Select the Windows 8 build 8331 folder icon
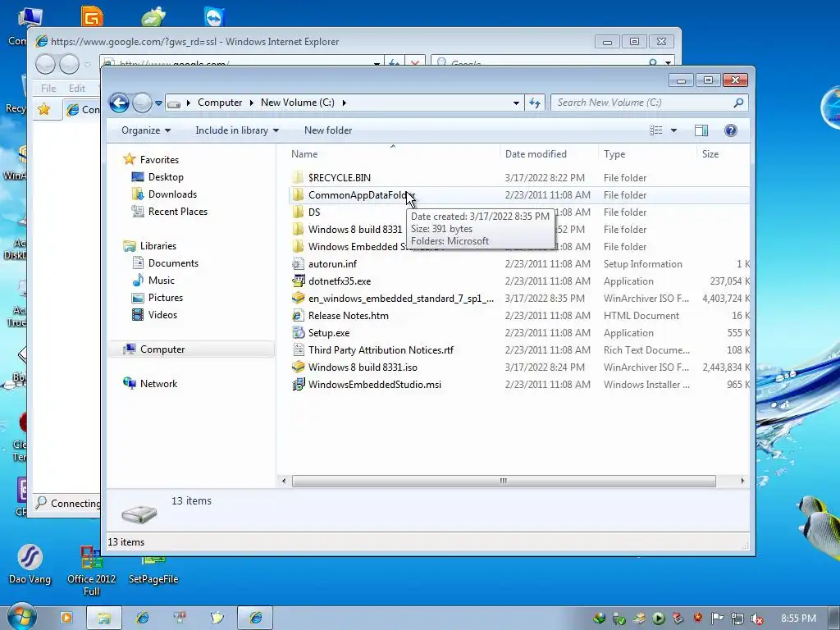 tap(298, 229)
